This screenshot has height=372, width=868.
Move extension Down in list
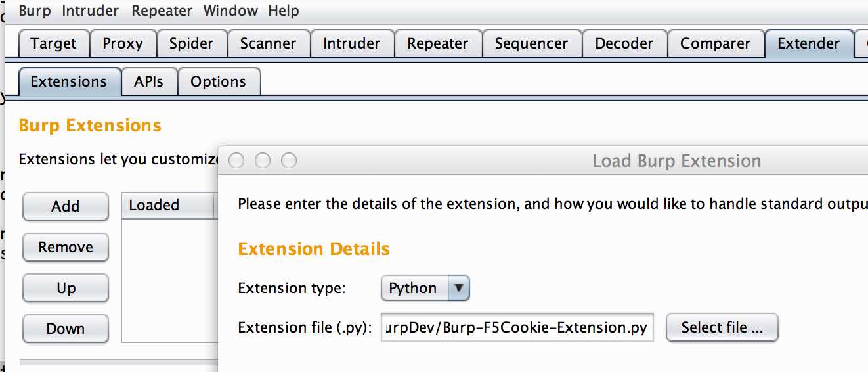click(x=66, y=329)
